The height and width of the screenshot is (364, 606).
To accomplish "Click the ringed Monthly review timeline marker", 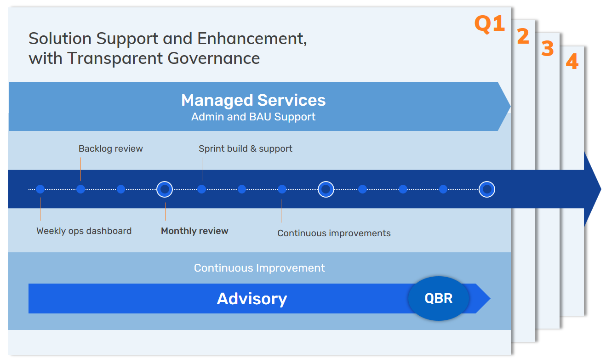I will (165, 189).
